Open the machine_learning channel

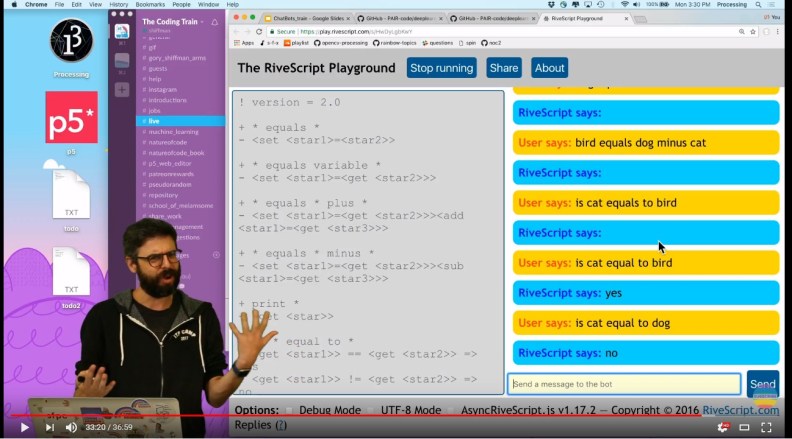(x=173, y=132)
